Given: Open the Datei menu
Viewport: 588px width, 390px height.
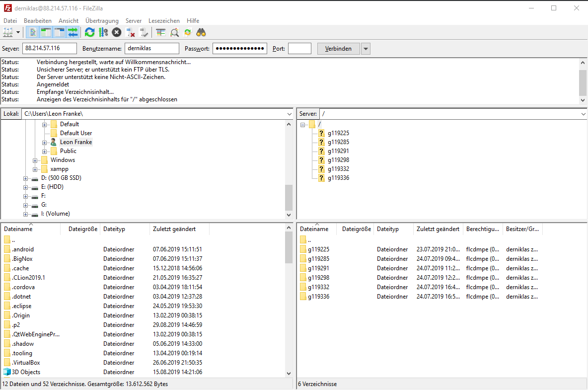Looking at the screenshot, I should coord(10,21).
